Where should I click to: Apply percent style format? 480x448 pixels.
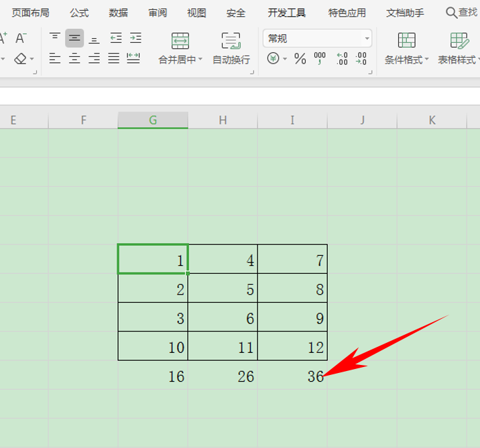(300, 58)
